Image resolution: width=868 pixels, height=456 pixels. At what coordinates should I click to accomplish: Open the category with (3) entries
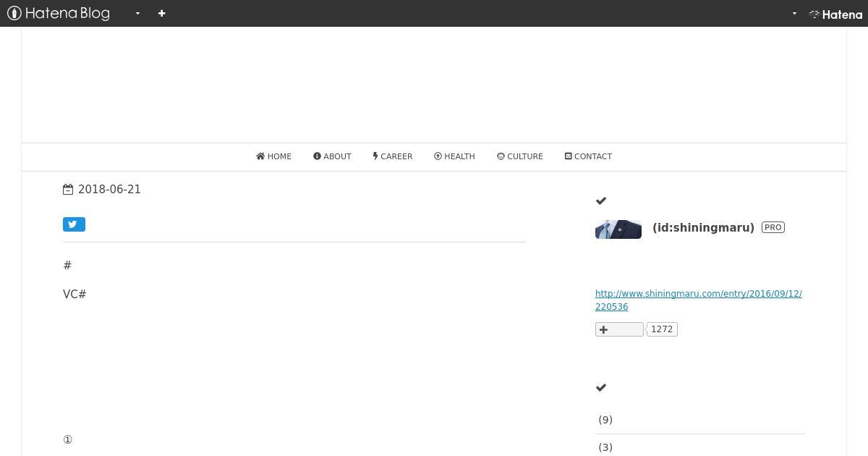coord(605,447)
